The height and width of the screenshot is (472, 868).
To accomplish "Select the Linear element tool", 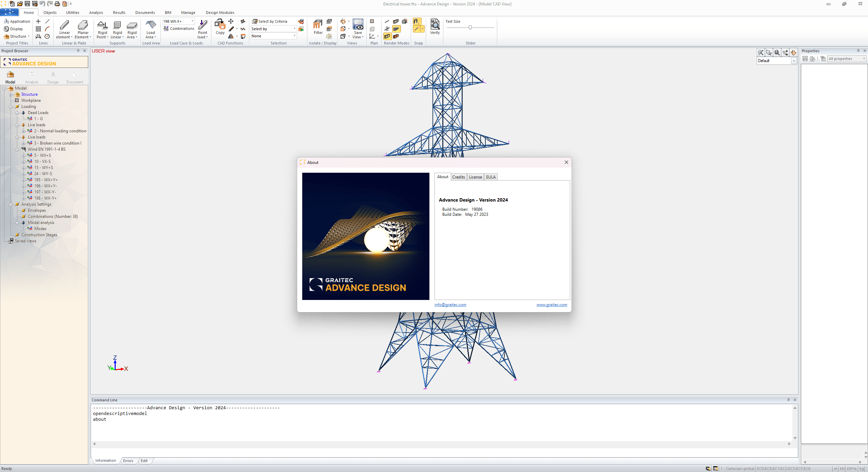I will tap(64, 29).
